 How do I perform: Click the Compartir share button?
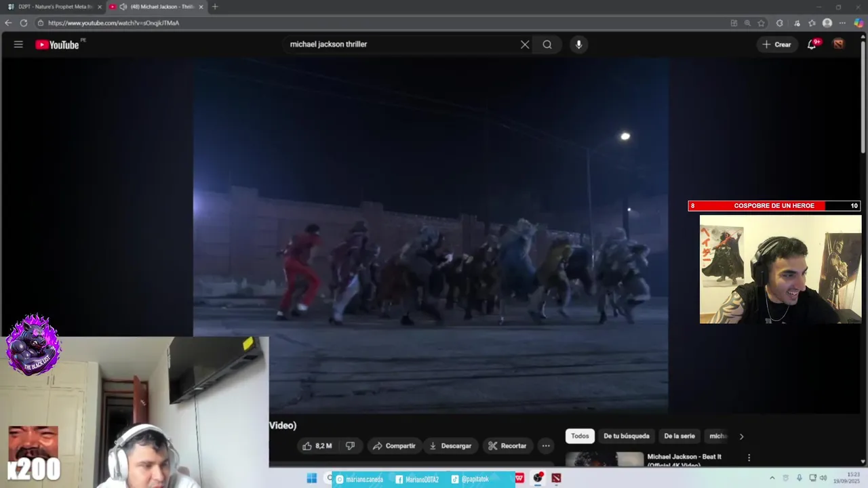394,446
